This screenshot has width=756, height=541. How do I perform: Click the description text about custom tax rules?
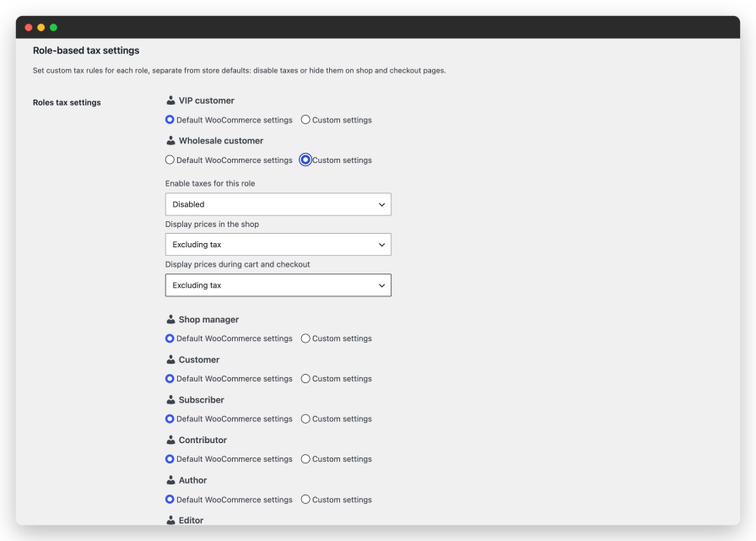[x=239, y=70]
